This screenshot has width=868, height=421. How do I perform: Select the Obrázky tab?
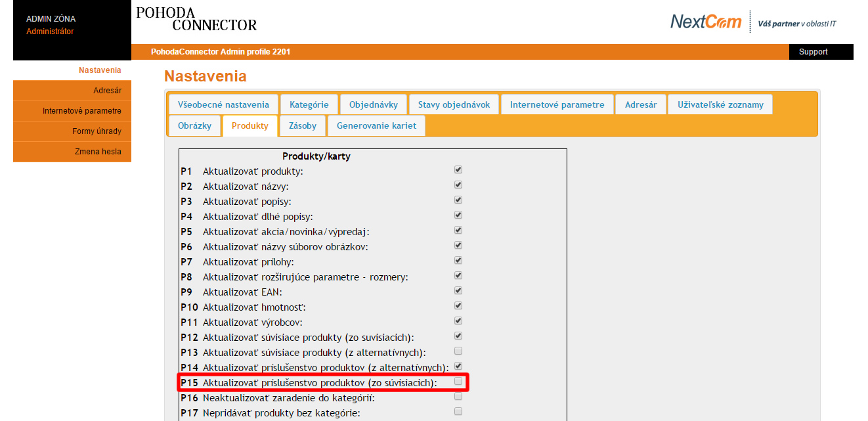click(195, 125)
